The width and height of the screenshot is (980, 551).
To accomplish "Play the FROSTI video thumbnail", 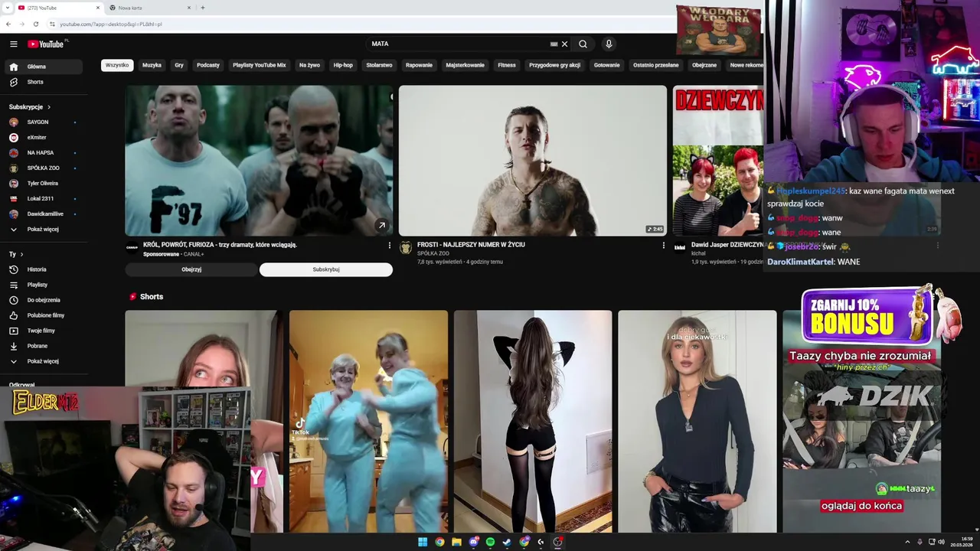I will click(x=533, y=160).
